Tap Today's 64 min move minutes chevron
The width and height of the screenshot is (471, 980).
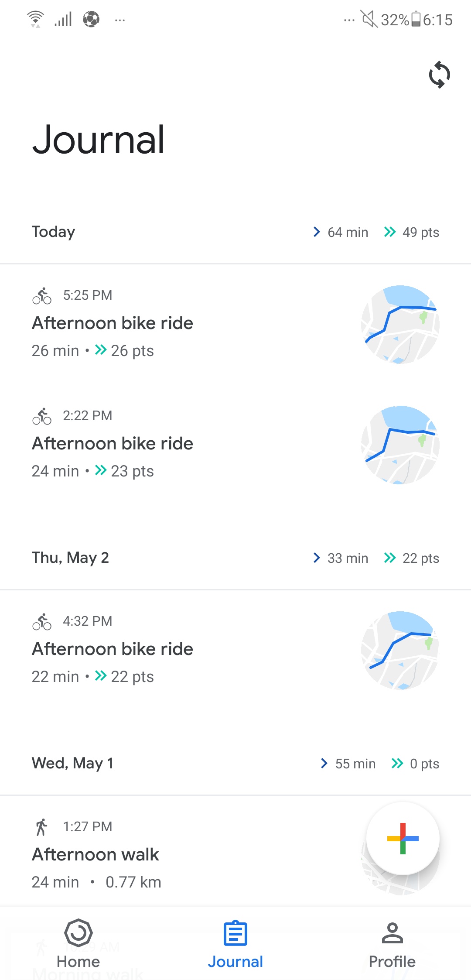point(317,232)
